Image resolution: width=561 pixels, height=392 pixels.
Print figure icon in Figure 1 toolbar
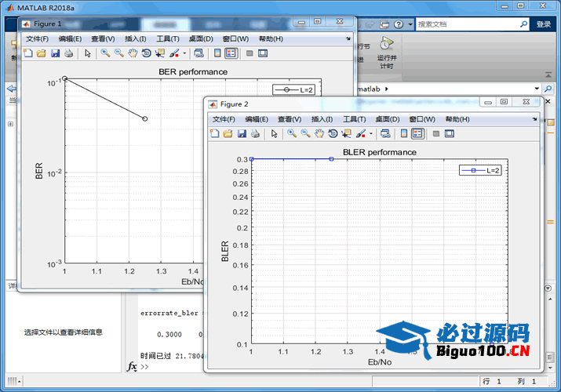coord(69,53)
